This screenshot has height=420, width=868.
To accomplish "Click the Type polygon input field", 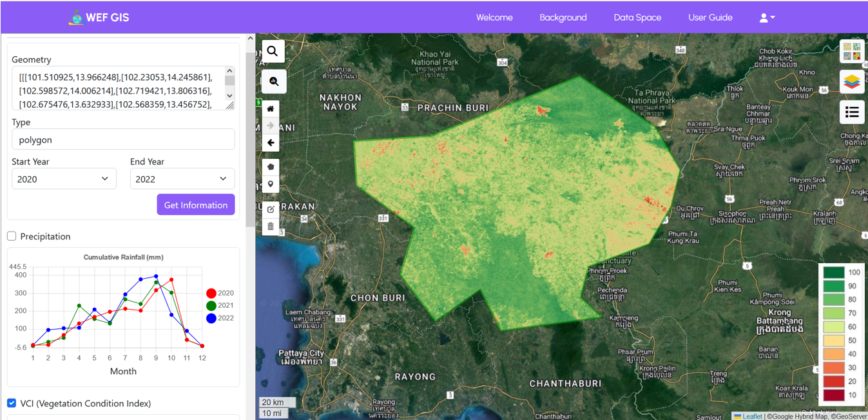I will pyautogui.click(x=123, y=139).
